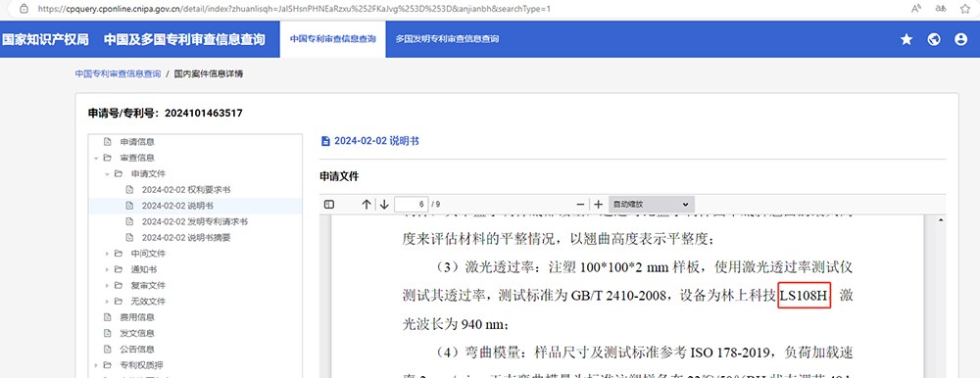This screenshot has height=378, width=980.
Task: Open the 自动缩放 zoom dropdown
Action: 651,205
